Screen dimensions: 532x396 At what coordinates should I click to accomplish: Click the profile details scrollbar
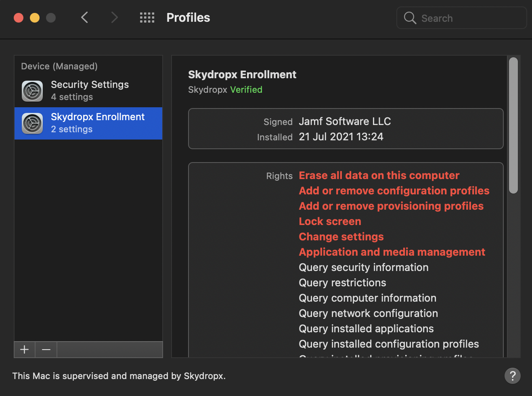(x=513, y=125)
